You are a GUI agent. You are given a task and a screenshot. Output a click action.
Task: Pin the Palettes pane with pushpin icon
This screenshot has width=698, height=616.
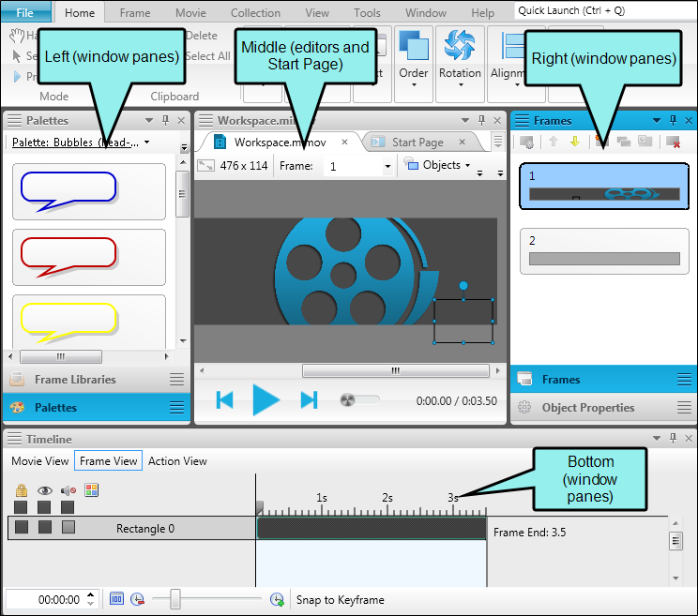click(166, 120)
